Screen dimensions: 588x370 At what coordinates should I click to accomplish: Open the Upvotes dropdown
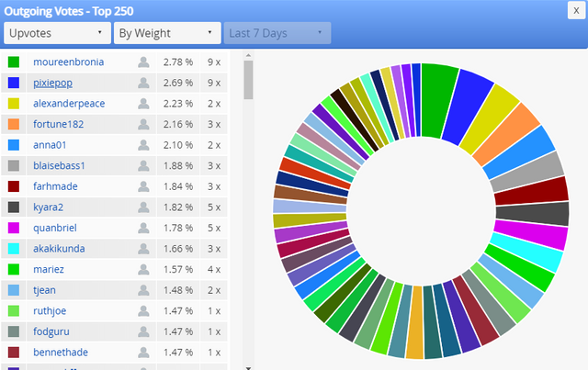tap(57, 33)
